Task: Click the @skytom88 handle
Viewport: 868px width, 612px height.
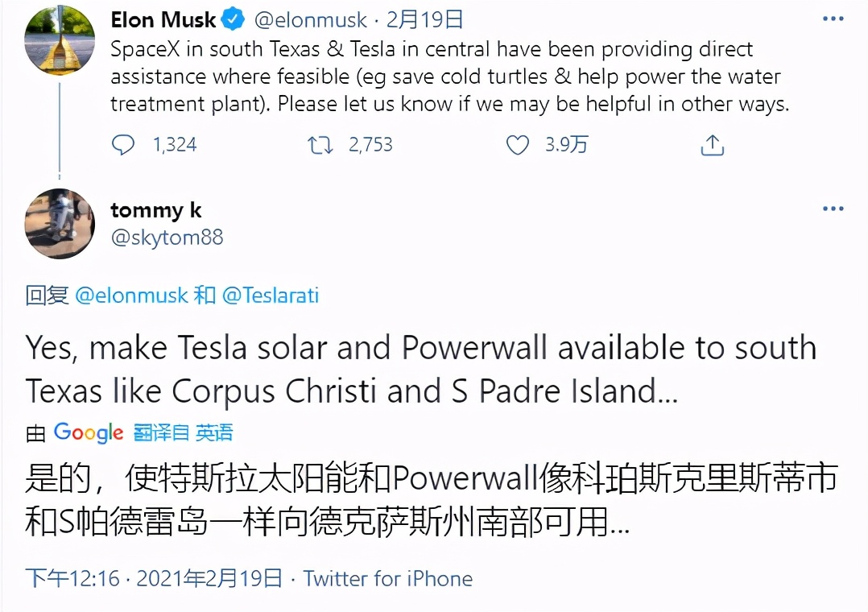Action: coord(167,237)
